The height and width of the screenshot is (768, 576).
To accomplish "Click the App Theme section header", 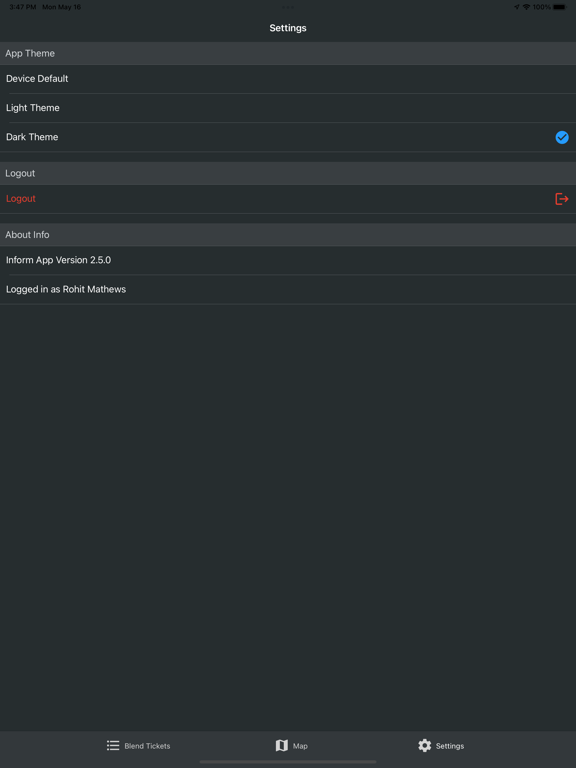I will pyautogui.click(x=288, y=53).
